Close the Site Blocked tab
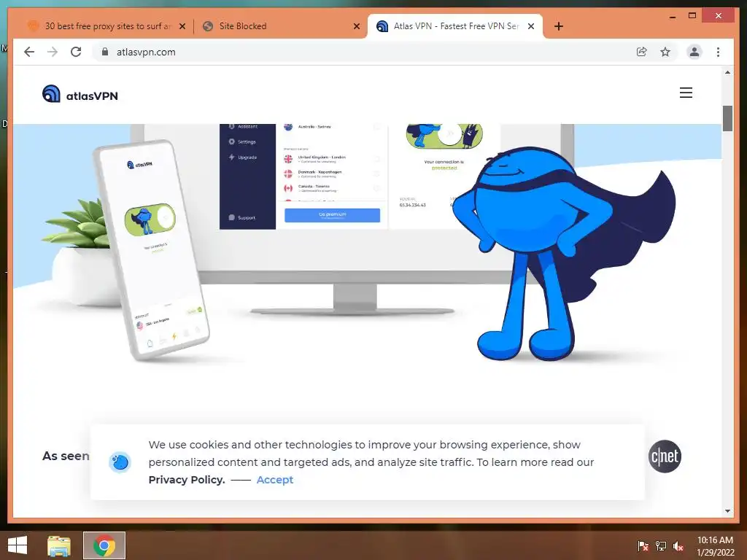The image size is (747, 560). (x=356, y=26)
